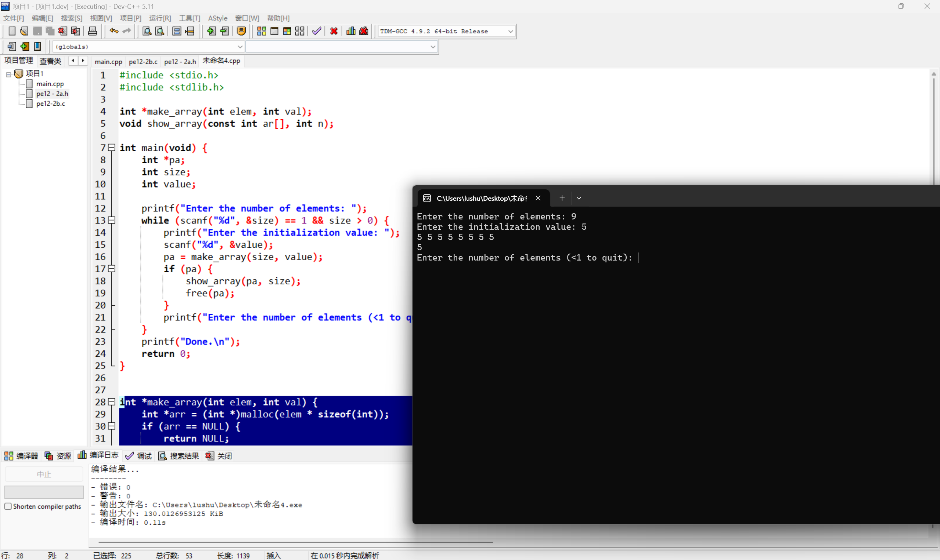Click the profile analysis bar chart icon
940x560 pixels.
[x=351, y=31]
